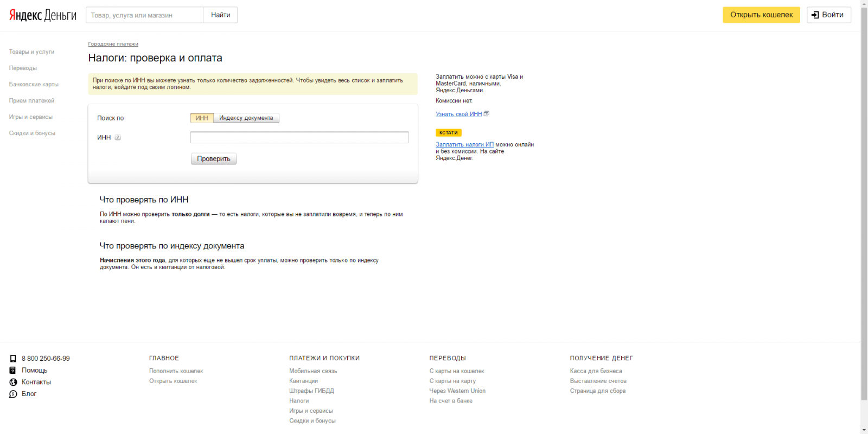Click the Комиссии нет text
The width and height of the screenshot is (868, 434).
[454, 101]
